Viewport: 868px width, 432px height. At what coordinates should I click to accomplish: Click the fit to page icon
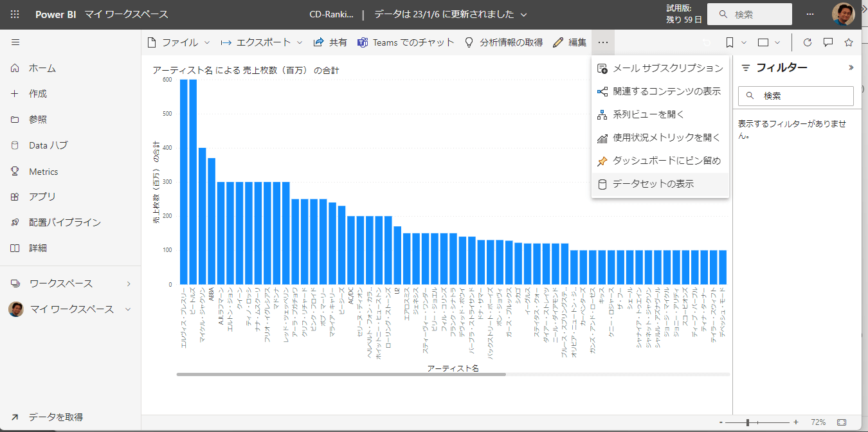click(842, 422)
